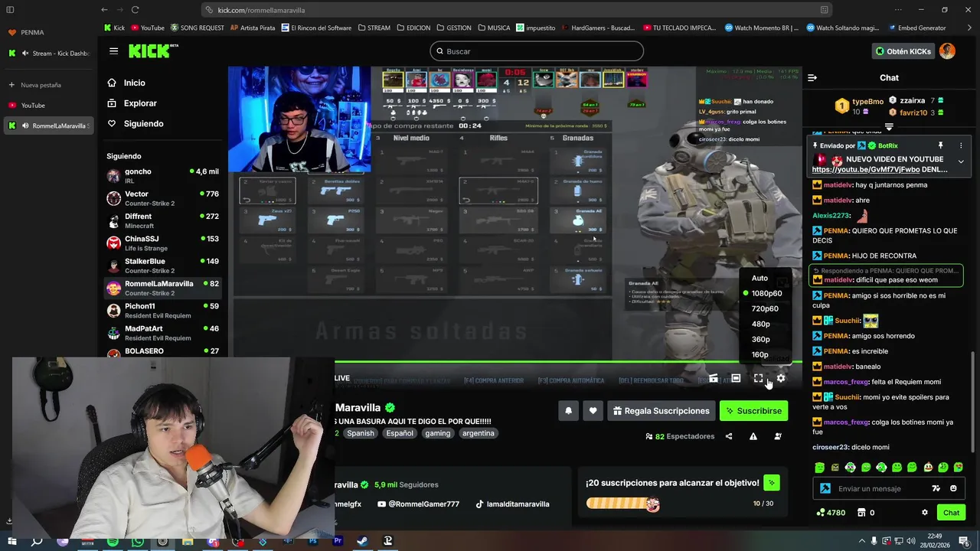Screen dimensions: 980x551
Task: Click the heart follow button
Action: click(x=593, y=411)
